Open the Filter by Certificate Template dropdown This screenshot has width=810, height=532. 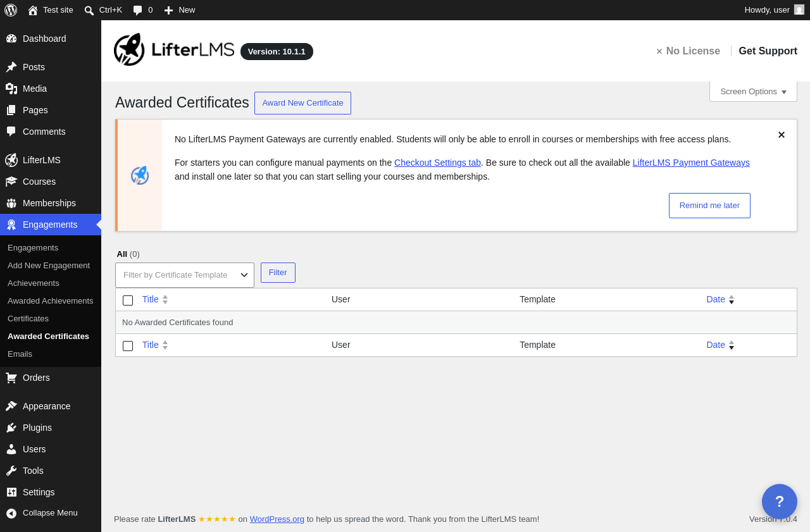[x=185, y=275]
